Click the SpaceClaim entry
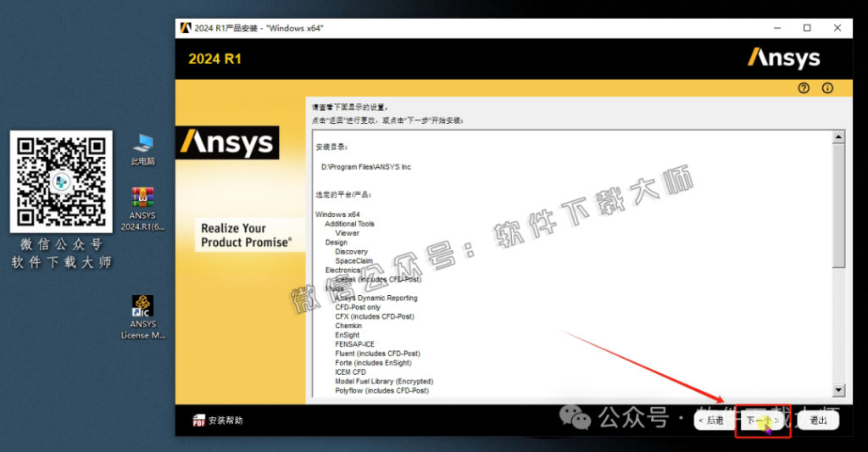Screen dimensions: 868x452 click(353, 261)
